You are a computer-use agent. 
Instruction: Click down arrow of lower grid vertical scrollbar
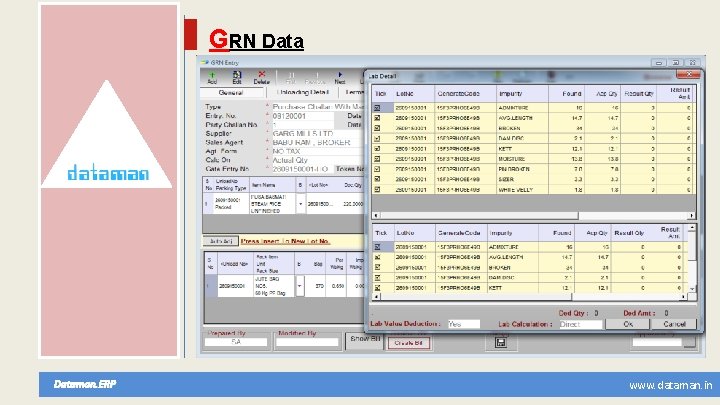(692, 288)
